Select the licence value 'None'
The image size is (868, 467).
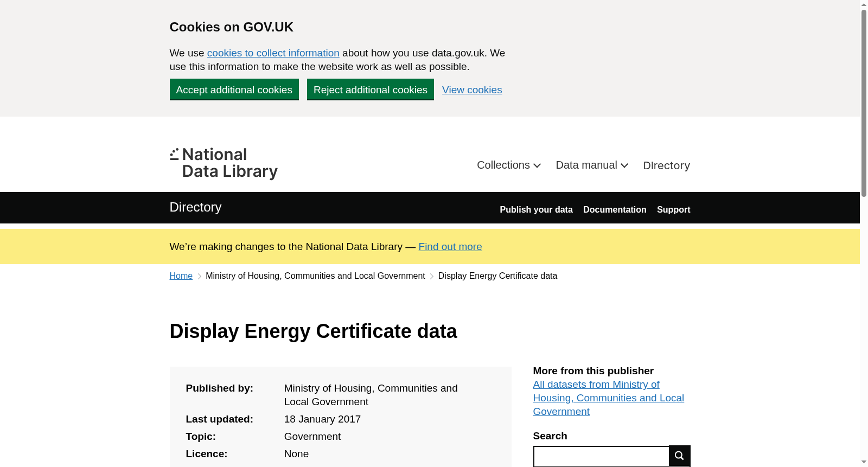(296, 454)
